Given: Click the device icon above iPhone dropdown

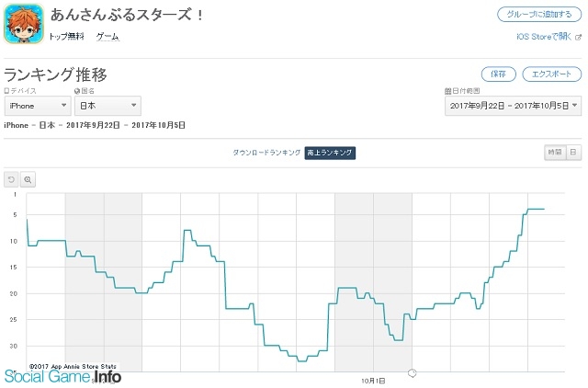Looking at the screenshot, I should click(6, 92).
